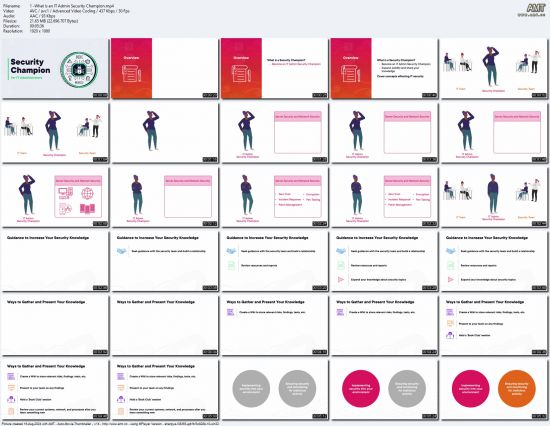Viewport: 550px width, 426px height.
Task: Open thumbnail with pink and gray circles
Action: point(384,390)
